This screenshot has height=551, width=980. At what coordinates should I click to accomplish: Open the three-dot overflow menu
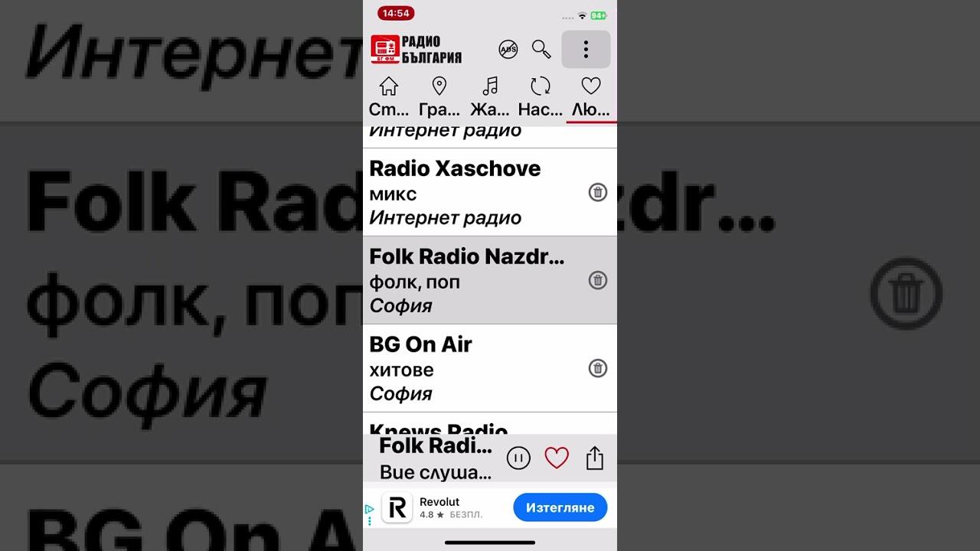tap(586, 50)
